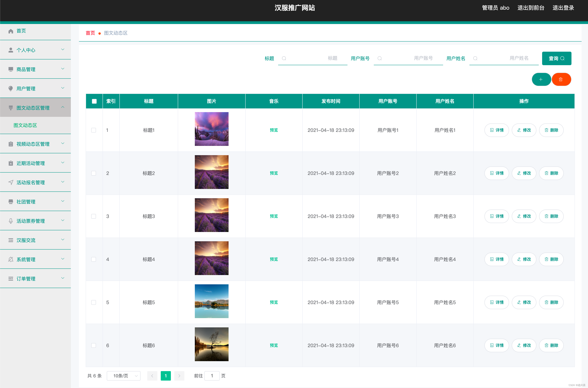Expand the 活动报名管理 chevron
This screenshot has width=588, height=388.
pyautogui.click(x=63, y=182)
